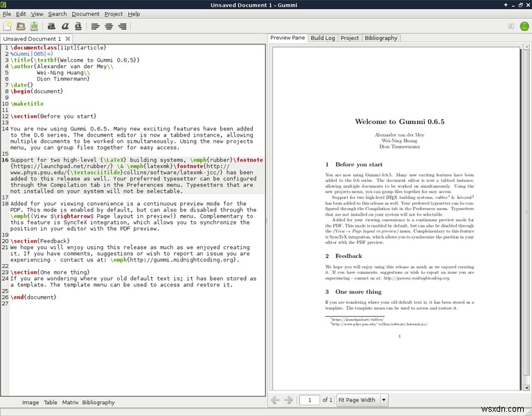This screenshot has width=532, height=416.
Task: Click \section{Feedback} in editor
Action: tap(40, 241)
